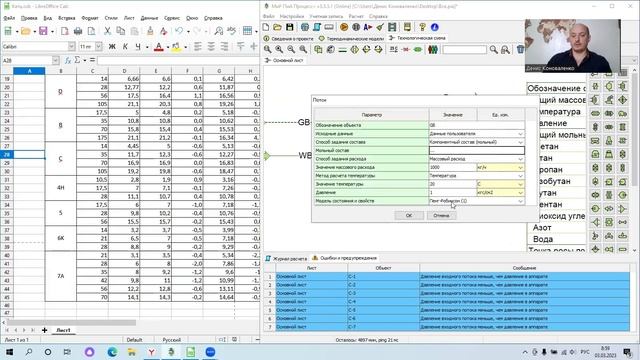This screenshot has height=360, width=640.
Task: Click the Save icon in LibreOffice Calc toolbar
Action: point(43,31)
